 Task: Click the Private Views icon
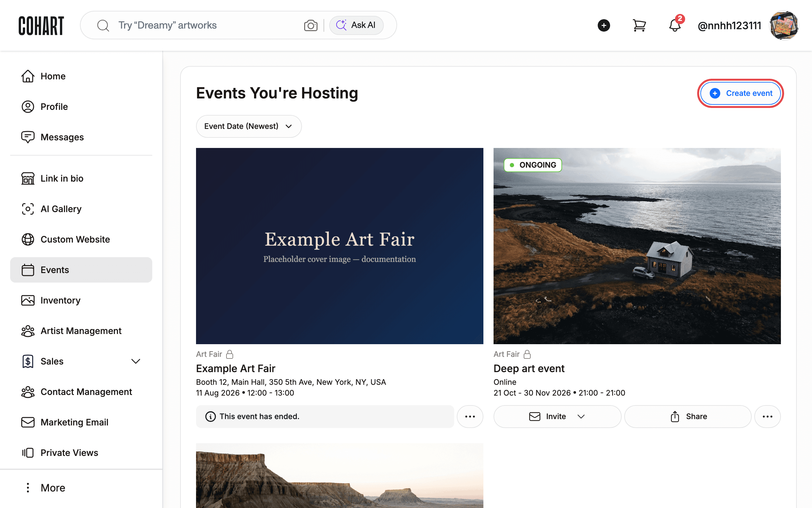pyautogui.click(x=28, y=453)
